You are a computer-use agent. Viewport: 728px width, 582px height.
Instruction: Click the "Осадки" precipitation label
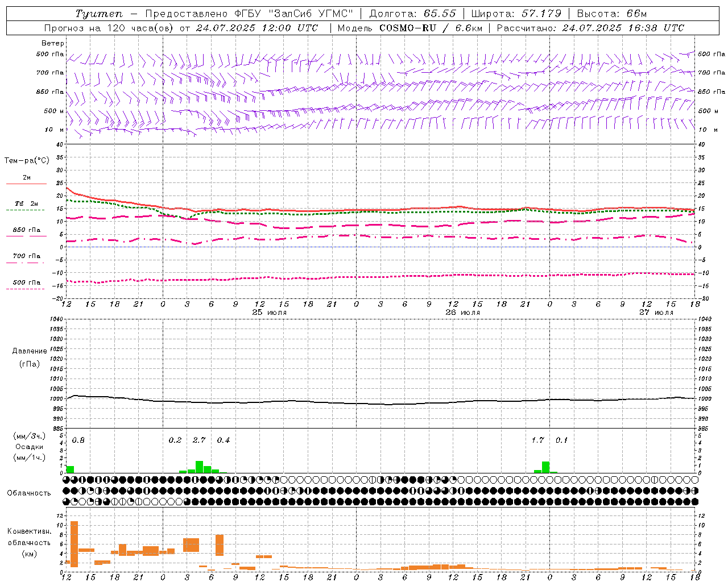(x=29, y=447)
